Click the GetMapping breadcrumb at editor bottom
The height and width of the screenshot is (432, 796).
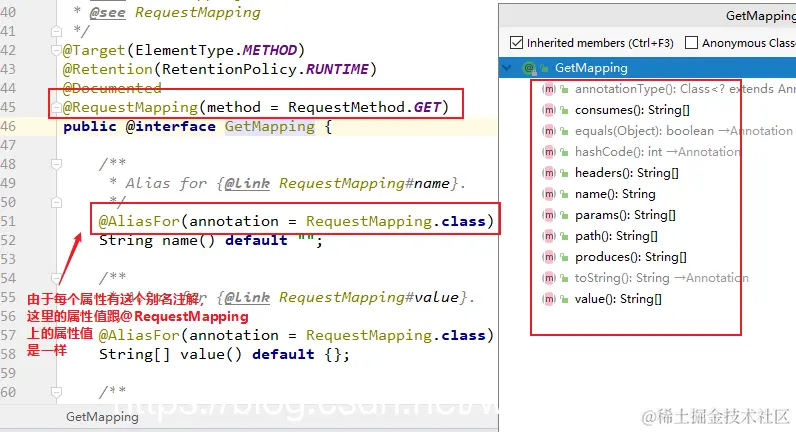click(x=102, y=417)
